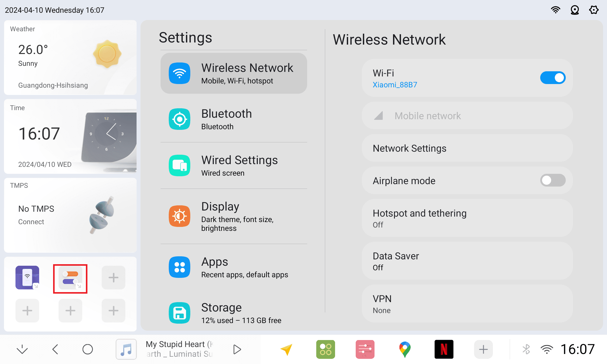Screen dimensions: 607x364
Task: Pull down panel with down arrow
Action: [x=22, y=349]
